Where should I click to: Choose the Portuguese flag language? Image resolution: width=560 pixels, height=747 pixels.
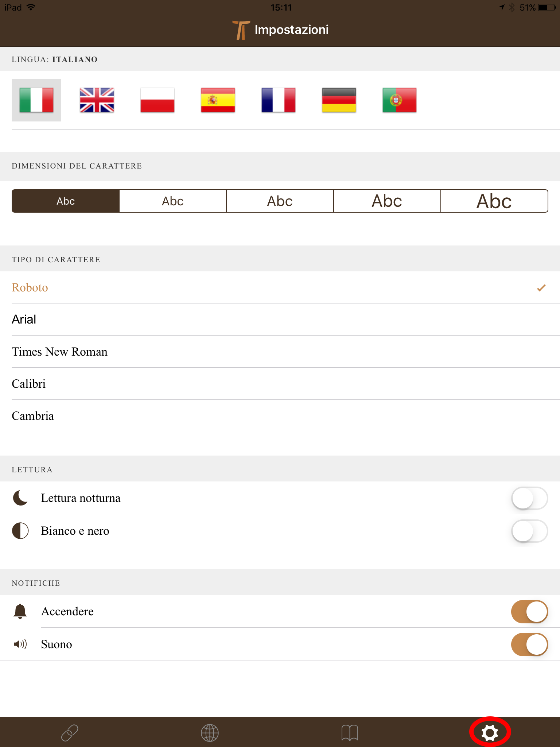(400, 100)
